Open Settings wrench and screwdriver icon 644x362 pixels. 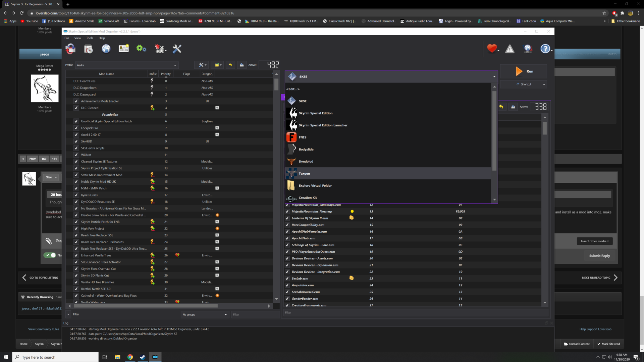177,49
